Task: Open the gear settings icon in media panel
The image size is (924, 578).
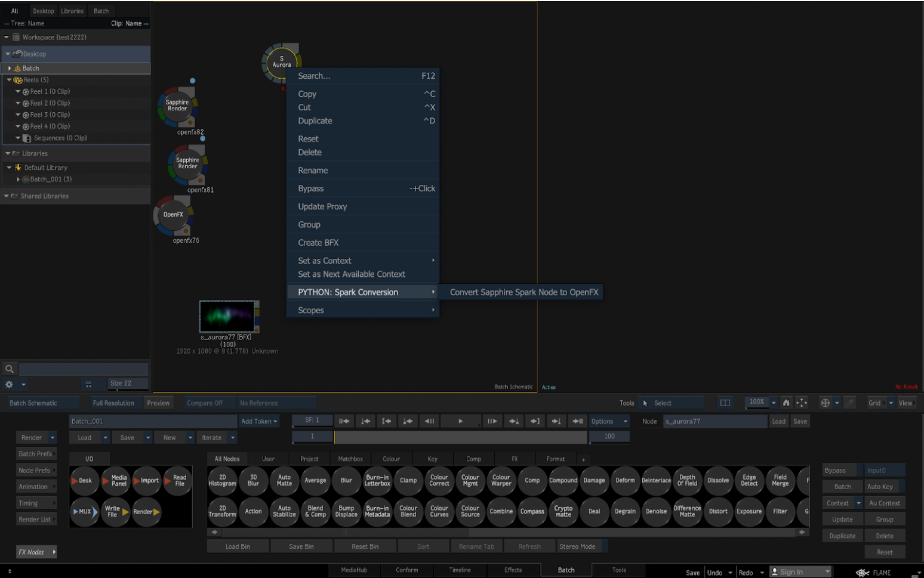Action: click(9, 384)
